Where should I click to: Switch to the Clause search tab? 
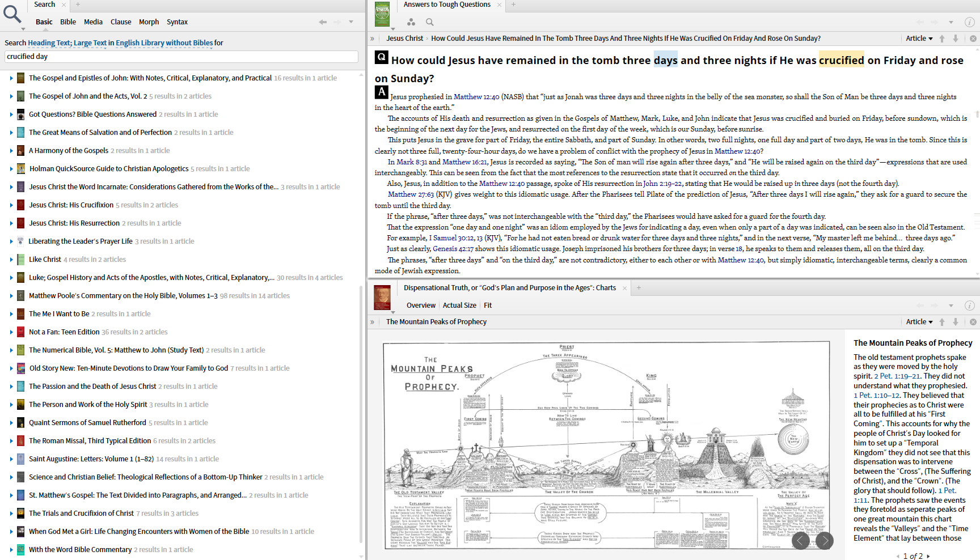pos(121,22)
